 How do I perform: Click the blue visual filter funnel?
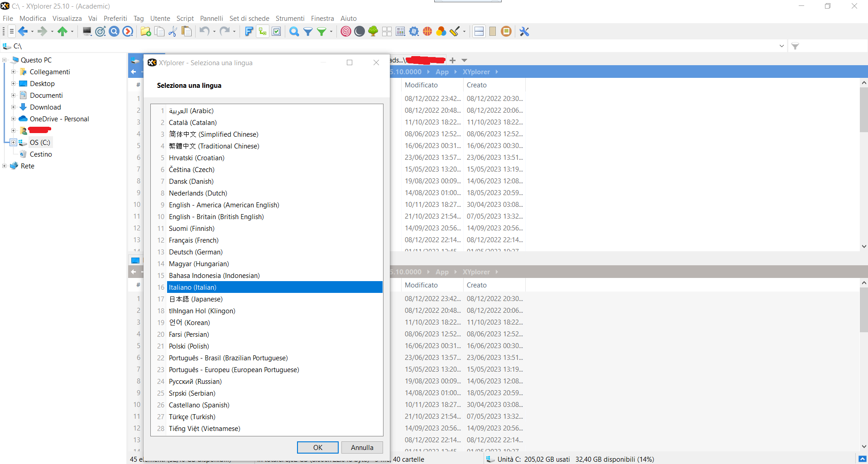point(308,31)
